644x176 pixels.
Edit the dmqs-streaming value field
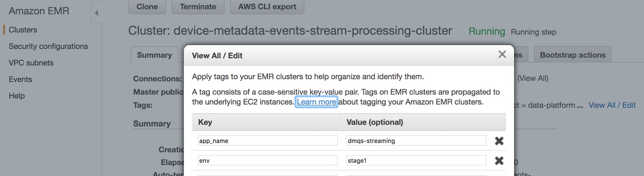tap(416, 141)
